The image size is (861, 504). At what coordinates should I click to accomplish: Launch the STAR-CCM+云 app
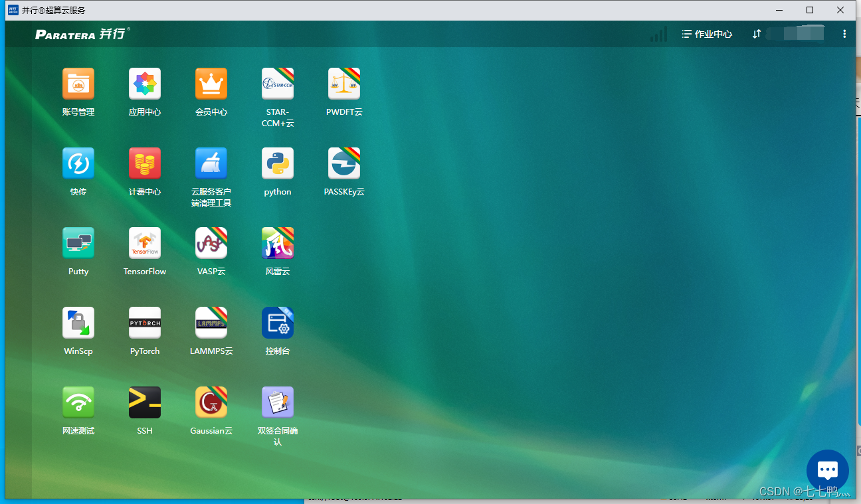tap(278, 84)
